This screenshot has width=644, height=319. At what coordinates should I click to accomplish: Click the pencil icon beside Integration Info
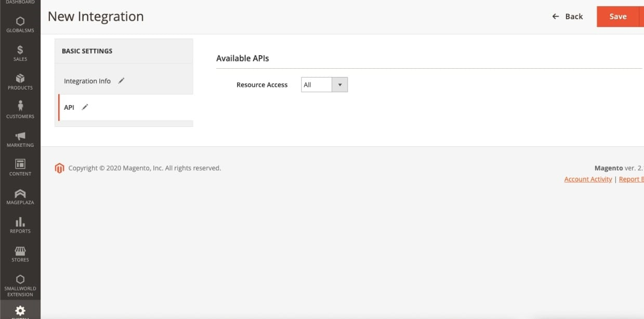[122, 81]
